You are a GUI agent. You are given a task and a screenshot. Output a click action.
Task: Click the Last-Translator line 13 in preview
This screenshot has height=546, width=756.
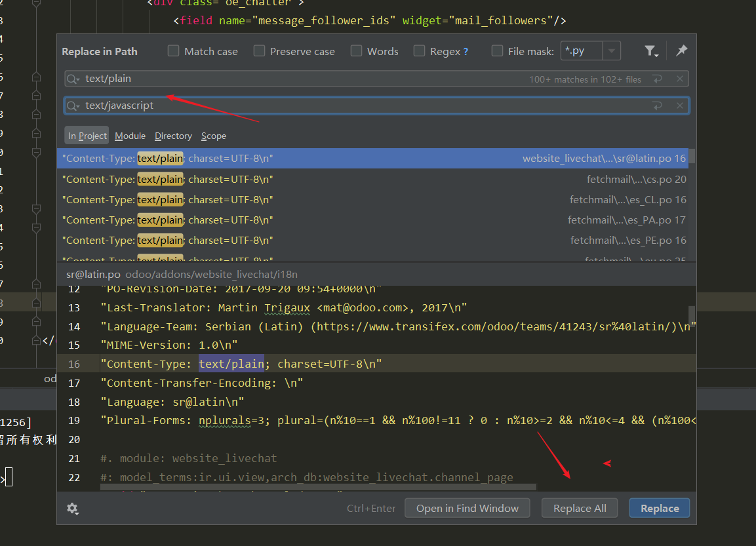(283, 307)
